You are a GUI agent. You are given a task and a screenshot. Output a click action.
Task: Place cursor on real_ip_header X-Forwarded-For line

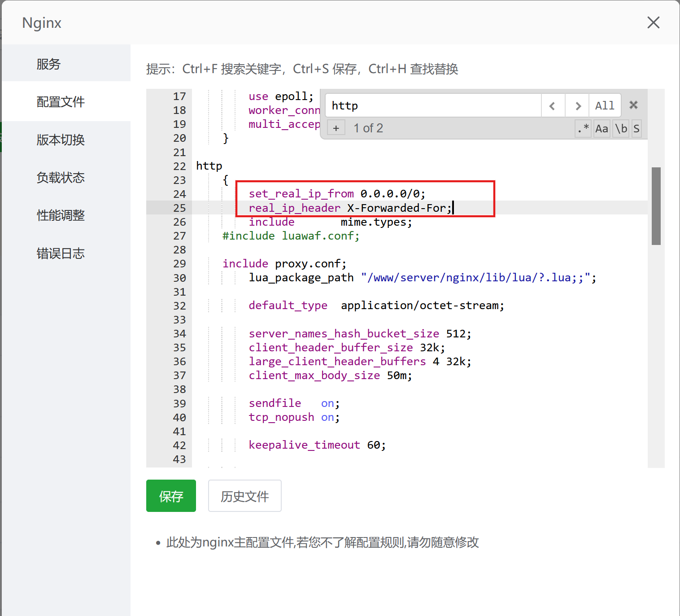pyautogui.click(x=350, y=208)
